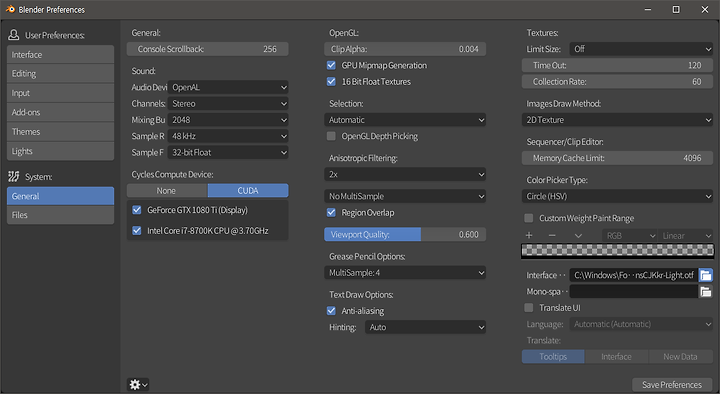Browse for Interface font folder icon
The height and width of the screenshot is (394, 720).
pos(706,275)
